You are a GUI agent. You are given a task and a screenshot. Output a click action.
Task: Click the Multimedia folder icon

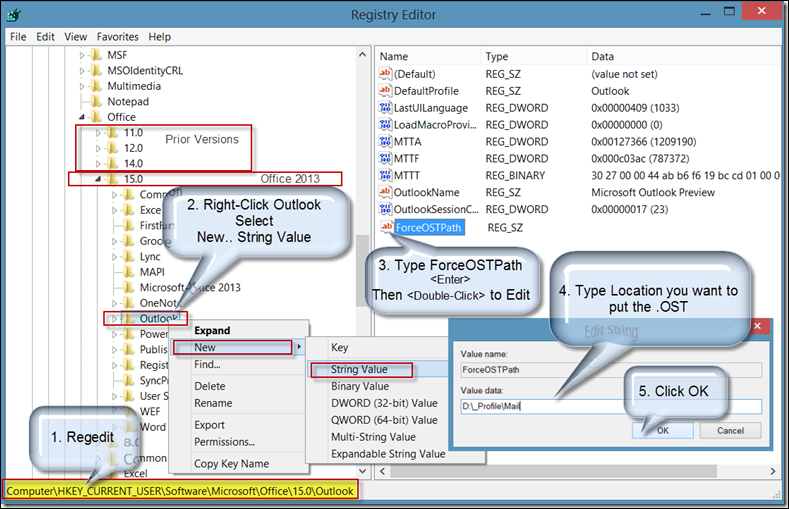(x=96, y=86)
